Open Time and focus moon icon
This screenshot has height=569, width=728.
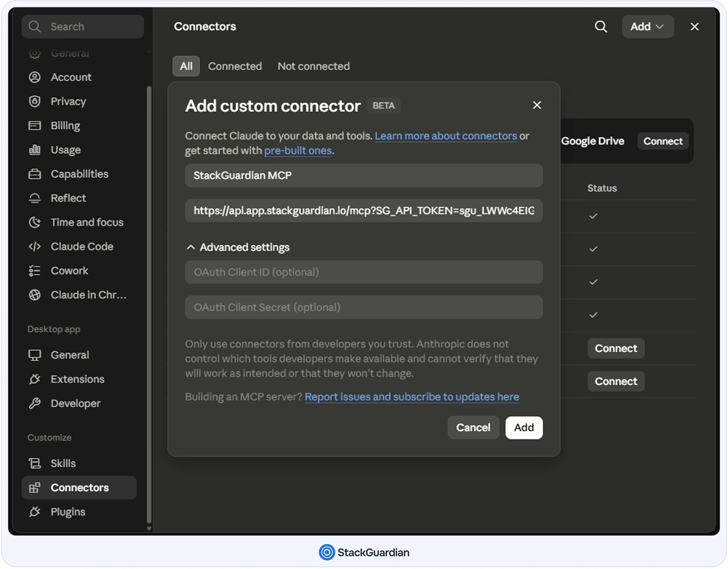coord(35,222)
